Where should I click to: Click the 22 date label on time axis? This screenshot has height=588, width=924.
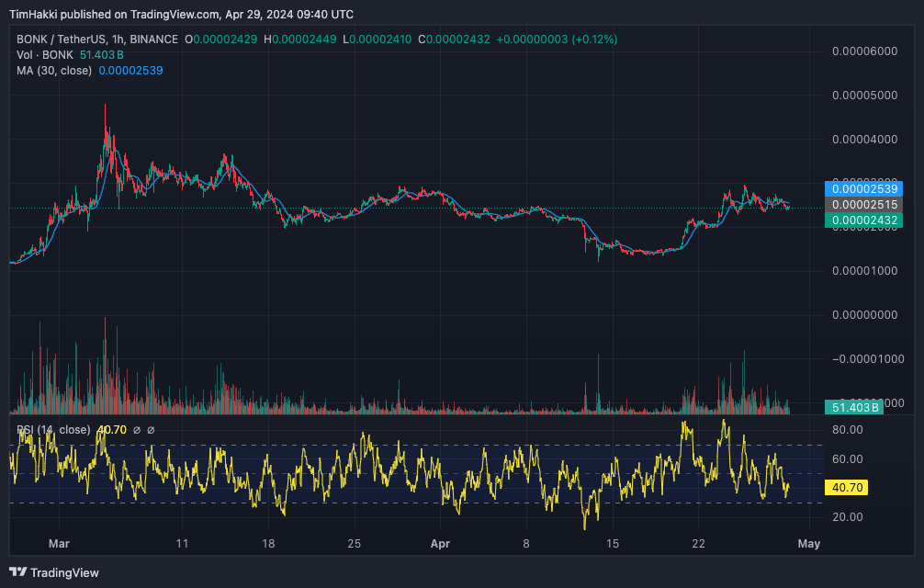coord(698,544)
